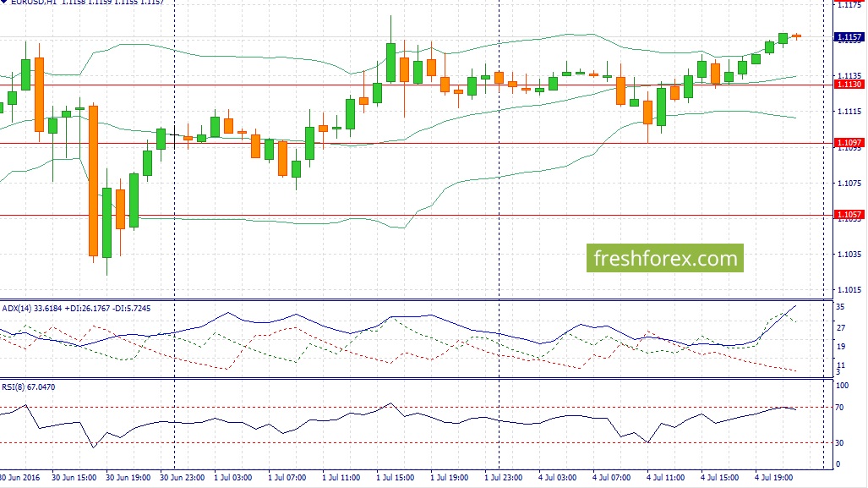
Task: Click the 1 Jul 15:00 time label
Action: (x=395, y=478)
